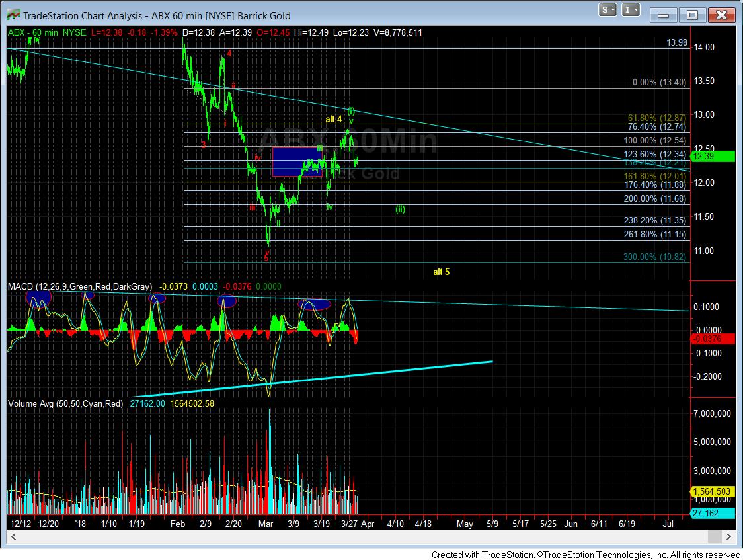Viewport: 743px width, 560px height.
Task: Click the 'Hi=12.49' high value
Action: pos(311,32)
